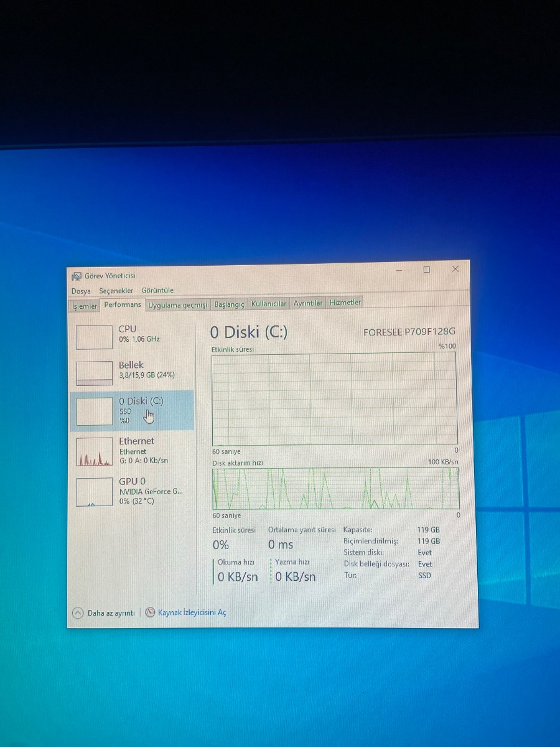Switch to the Uygulama geçmişi tab
The image size is (560, 747).
pyautogui.click(x=177, y=304)
